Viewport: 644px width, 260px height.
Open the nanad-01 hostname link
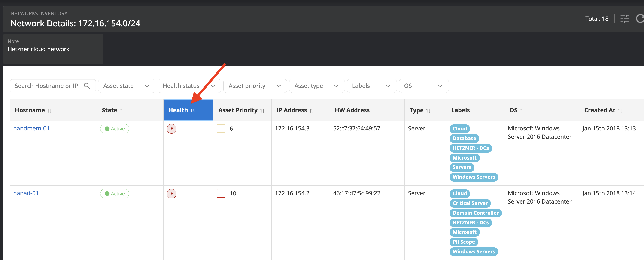[26, 193]
